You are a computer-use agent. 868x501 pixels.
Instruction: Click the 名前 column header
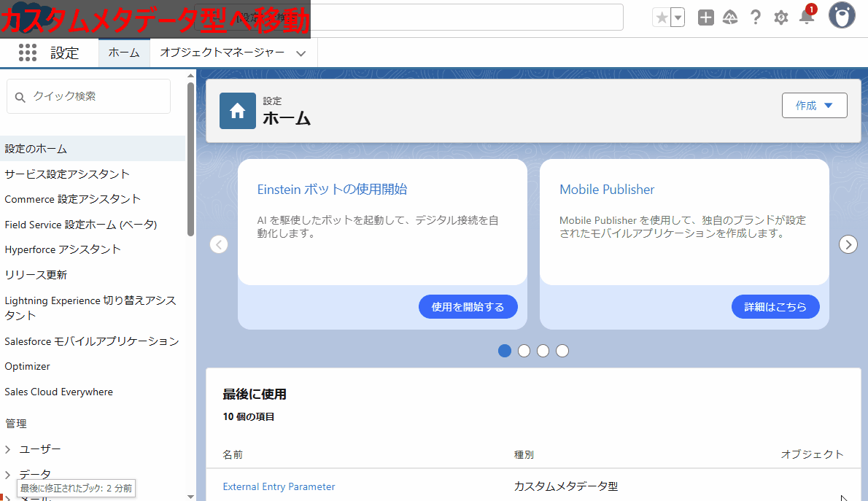click(233, 454)
